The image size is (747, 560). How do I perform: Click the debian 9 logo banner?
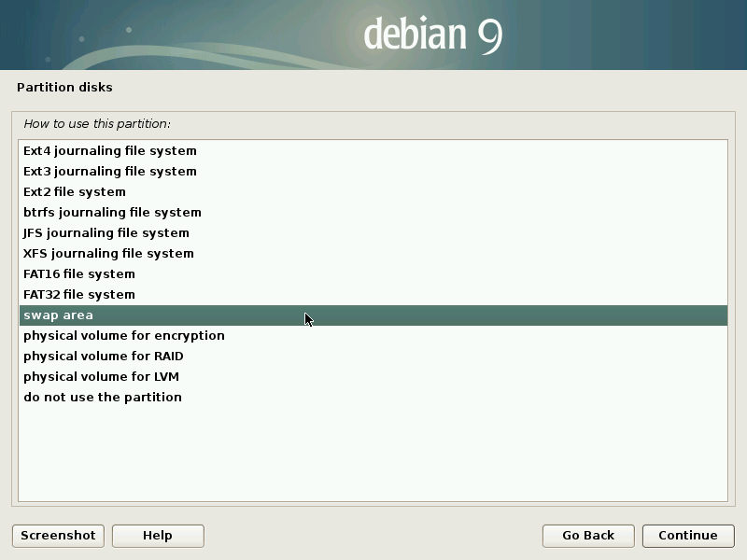click(x=433, y=35)
